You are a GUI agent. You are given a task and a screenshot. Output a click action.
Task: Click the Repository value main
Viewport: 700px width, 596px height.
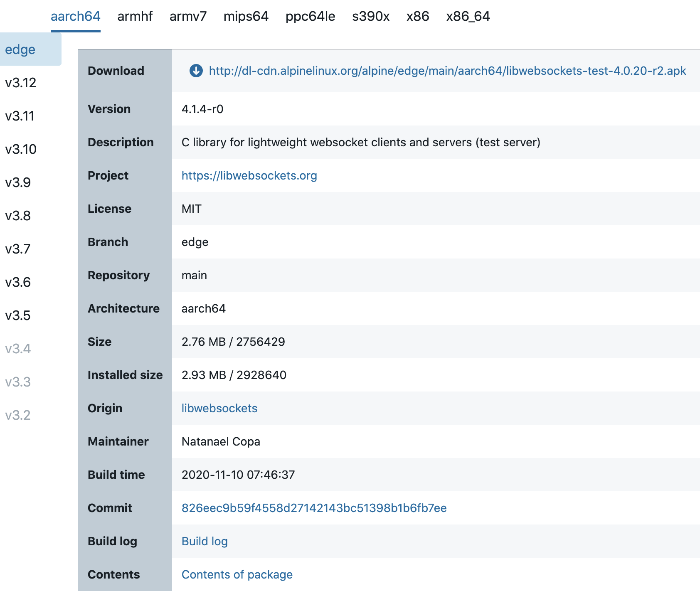pos(194,275)
